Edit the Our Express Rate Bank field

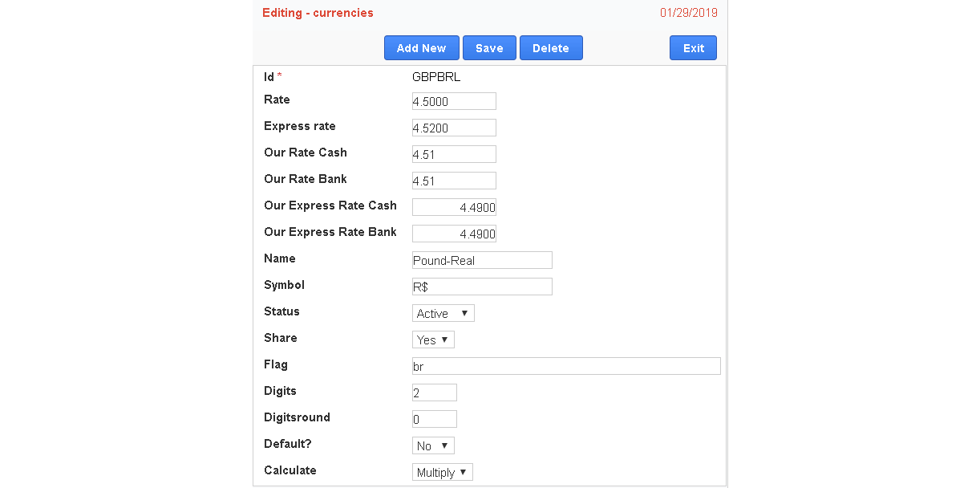[x=454, y=234]
